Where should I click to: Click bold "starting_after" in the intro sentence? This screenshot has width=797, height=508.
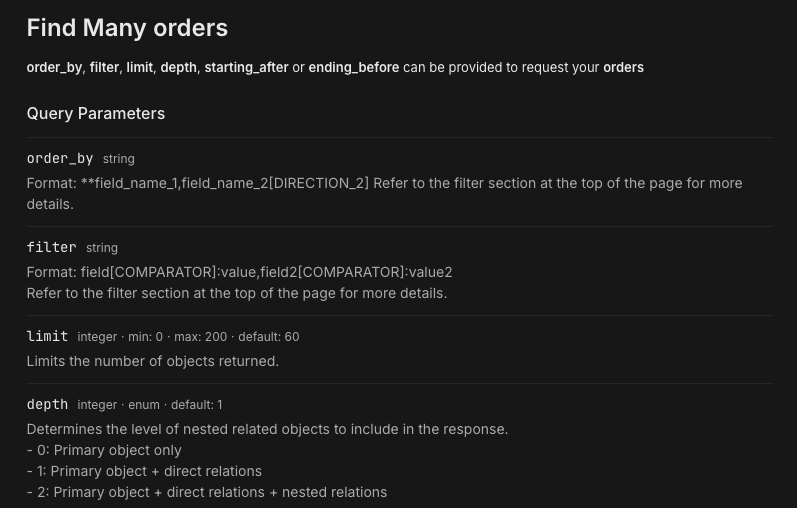(246, 68)
